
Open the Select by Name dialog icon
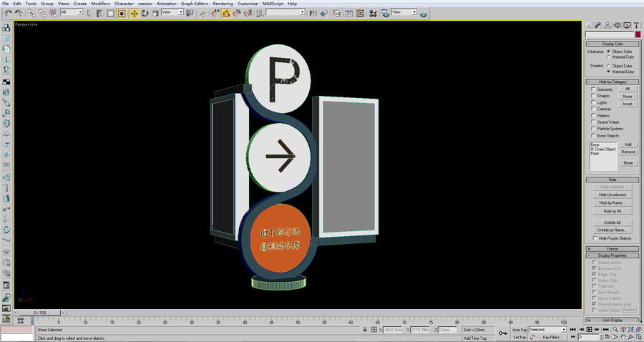99,13
